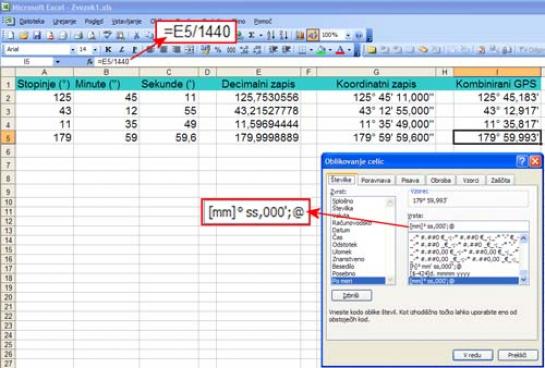Click the Chart Wizard icon
The width and height of the screenshot is (545, 368).
299,35
